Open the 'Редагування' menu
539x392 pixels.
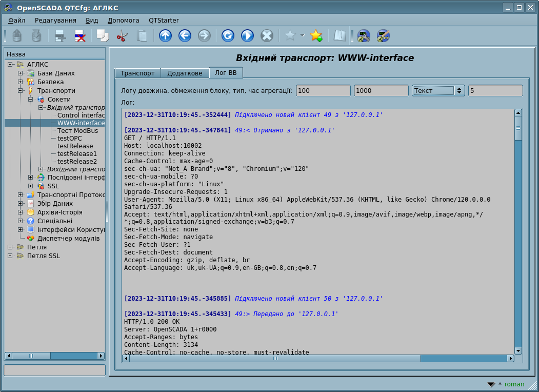pos(55,21)
